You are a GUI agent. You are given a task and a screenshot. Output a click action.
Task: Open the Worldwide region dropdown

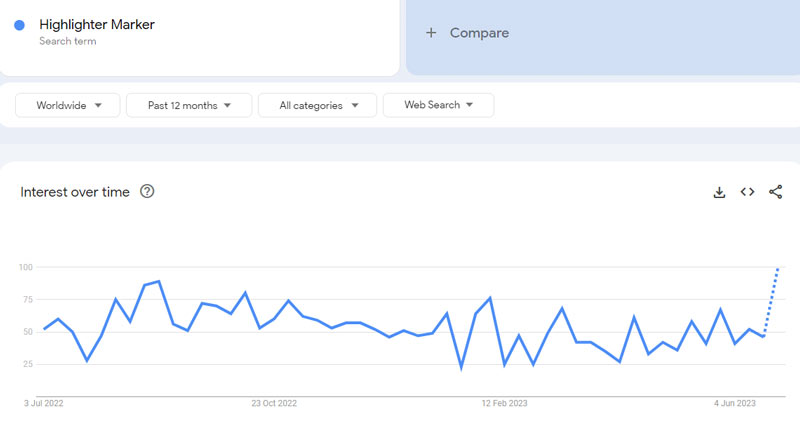click(68, 105)
